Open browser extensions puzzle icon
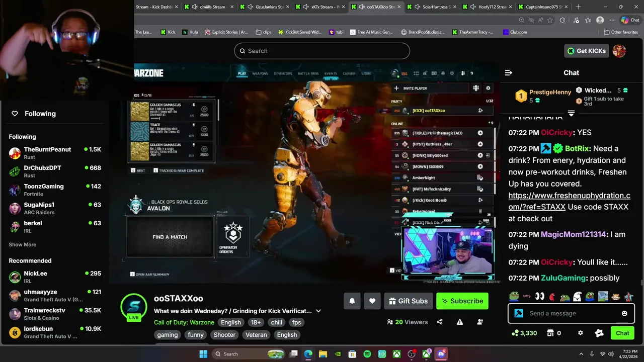Viewport: 644px width, 362px height. (562, 20)
